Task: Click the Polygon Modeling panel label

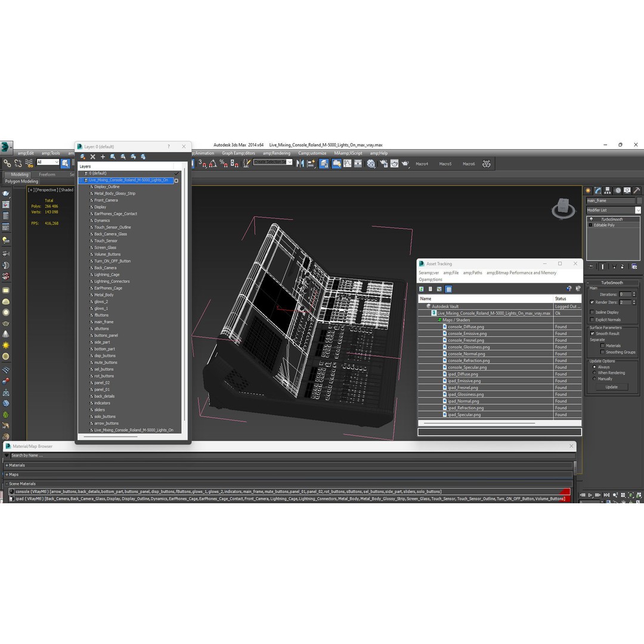Action: point(21,181)
